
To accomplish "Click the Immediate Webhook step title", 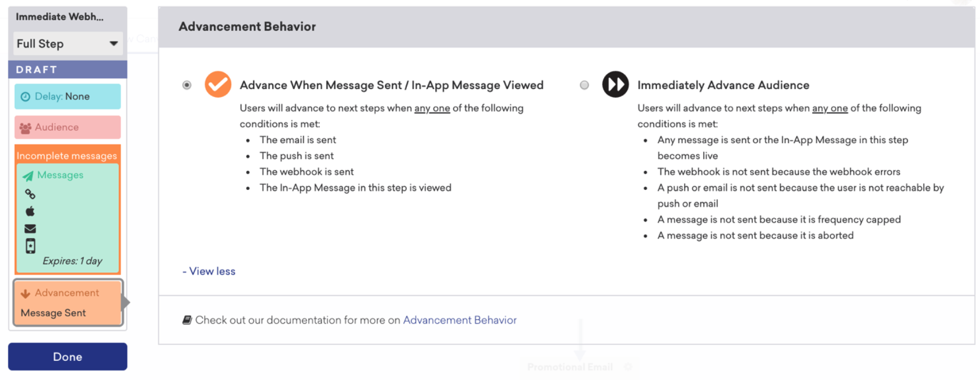I will pos(60,17).
